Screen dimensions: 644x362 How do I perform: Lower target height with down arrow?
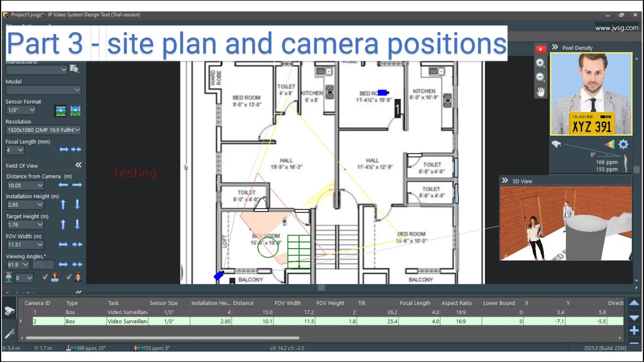click(77, 224)
